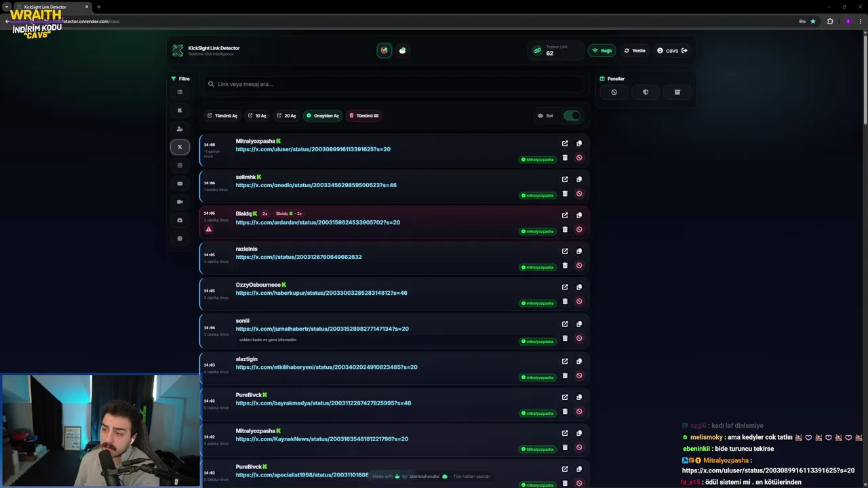Click the Filtre heading label

point(180,79)
